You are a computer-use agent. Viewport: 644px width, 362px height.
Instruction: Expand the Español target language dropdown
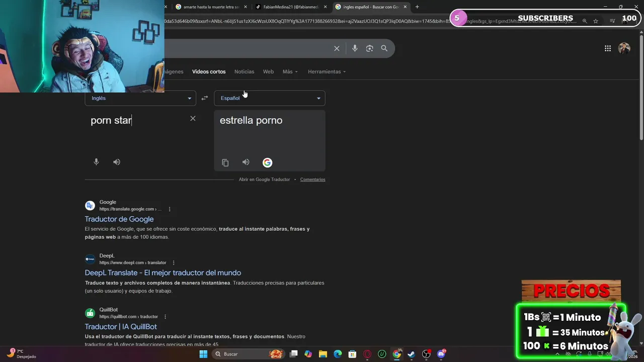[270, 98]
